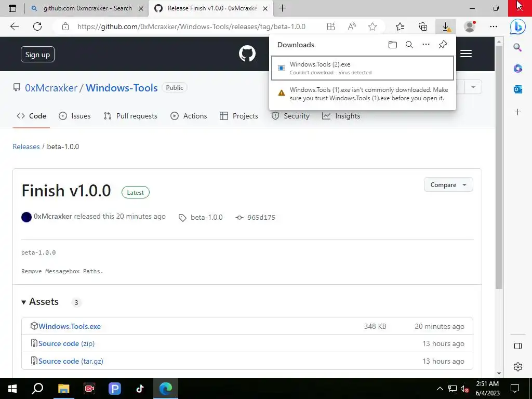Open more options in Downloads panel
Screen dimensions: 532x399
[426, 45]
